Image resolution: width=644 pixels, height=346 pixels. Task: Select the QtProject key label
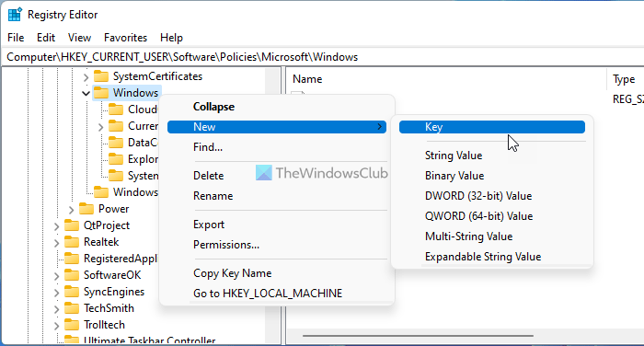(x=107, y=225)
